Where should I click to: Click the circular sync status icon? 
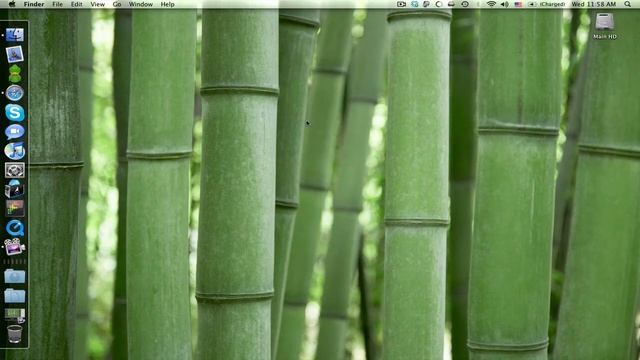(439, 4)
